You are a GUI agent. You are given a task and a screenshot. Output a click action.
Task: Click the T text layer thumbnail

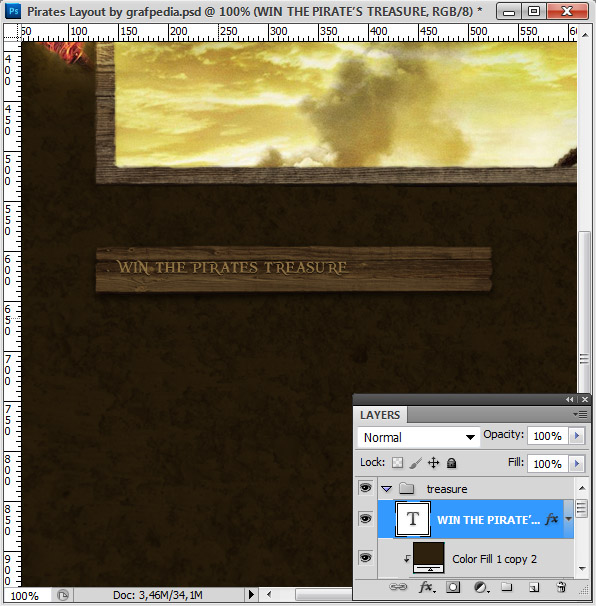[x=412, y=519]
